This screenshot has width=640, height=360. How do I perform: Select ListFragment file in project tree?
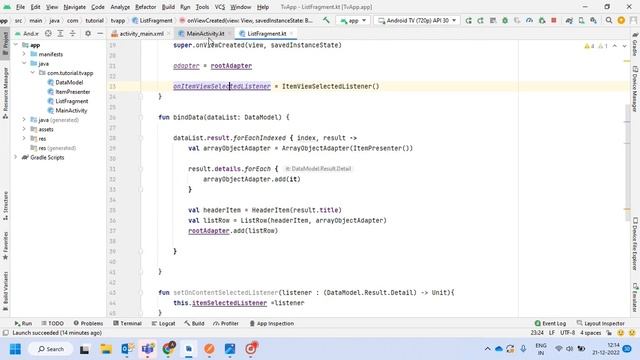point(68,101)
